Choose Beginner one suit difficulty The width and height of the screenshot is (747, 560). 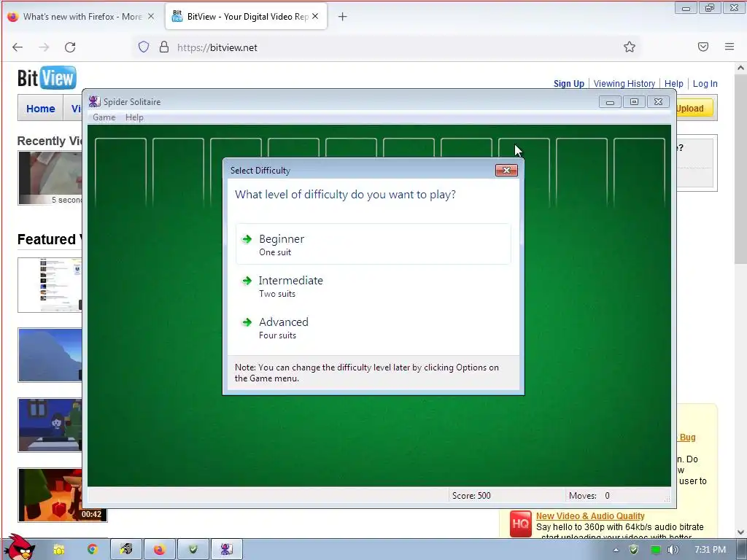[373, 244]
